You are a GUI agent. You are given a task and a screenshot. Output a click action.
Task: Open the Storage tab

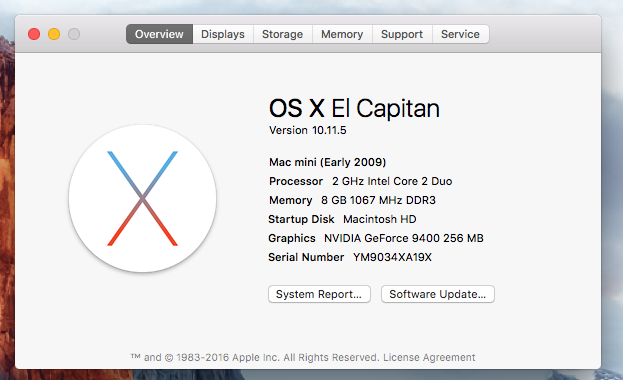pyautogui.click(x=282, y=34)
